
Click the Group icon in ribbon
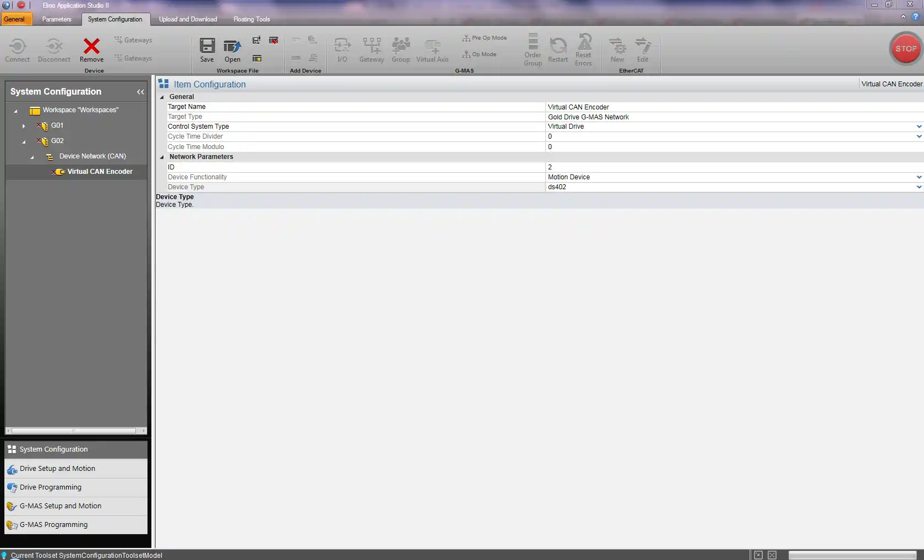tap(401, 50)
